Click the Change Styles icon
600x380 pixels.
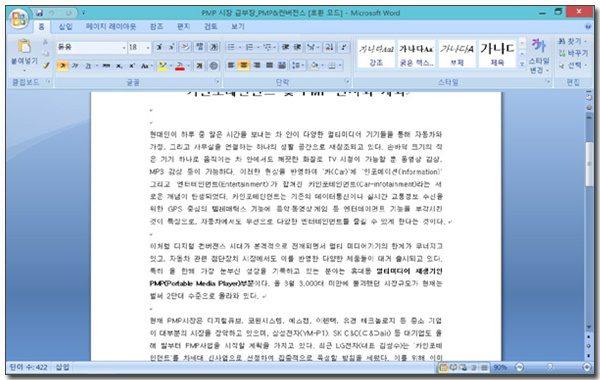(539, 55)
